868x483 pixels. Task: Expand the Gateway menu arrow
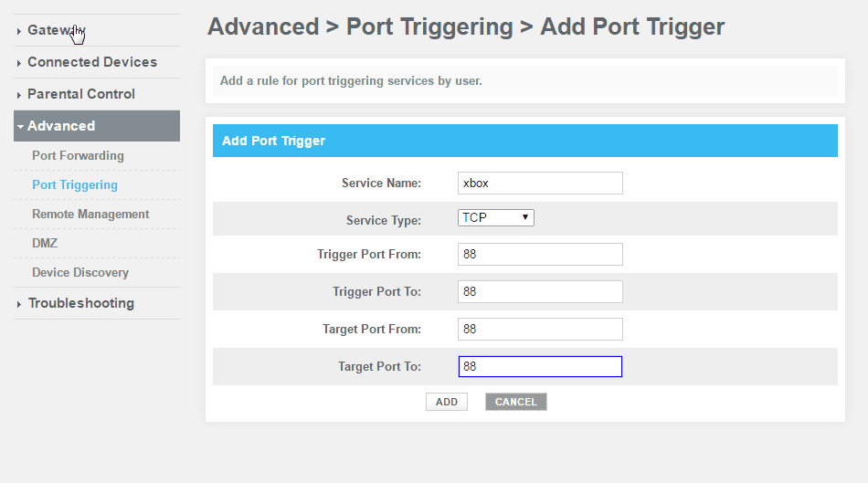(19, 31)
